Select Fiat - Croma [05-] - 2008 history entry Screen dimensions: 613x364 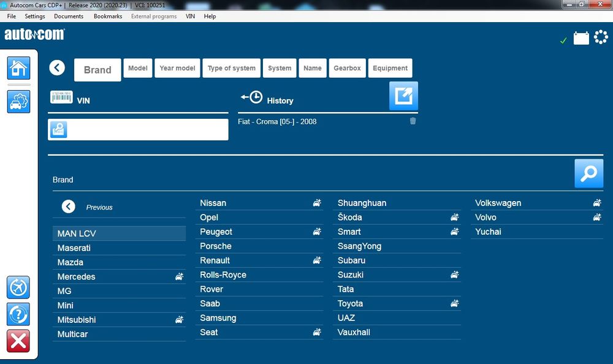[277, 121]
